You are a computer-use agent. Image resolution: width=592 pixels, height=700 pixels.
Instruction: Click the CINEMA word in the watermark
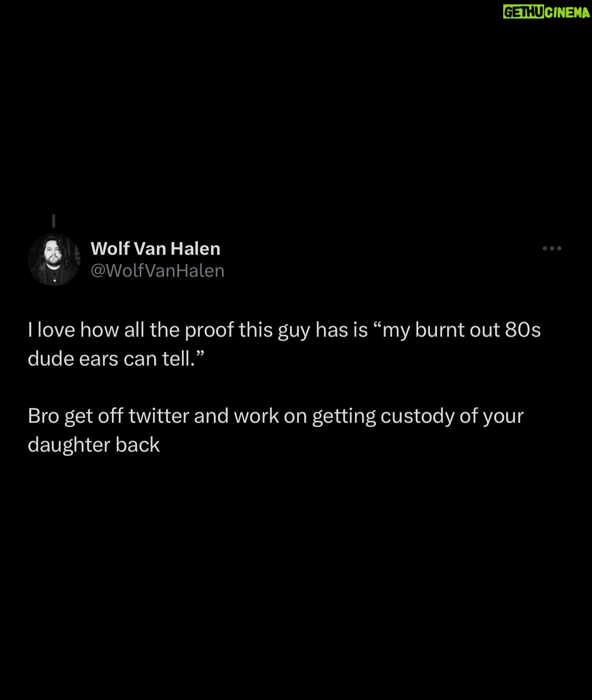click(x=568, y=13)
